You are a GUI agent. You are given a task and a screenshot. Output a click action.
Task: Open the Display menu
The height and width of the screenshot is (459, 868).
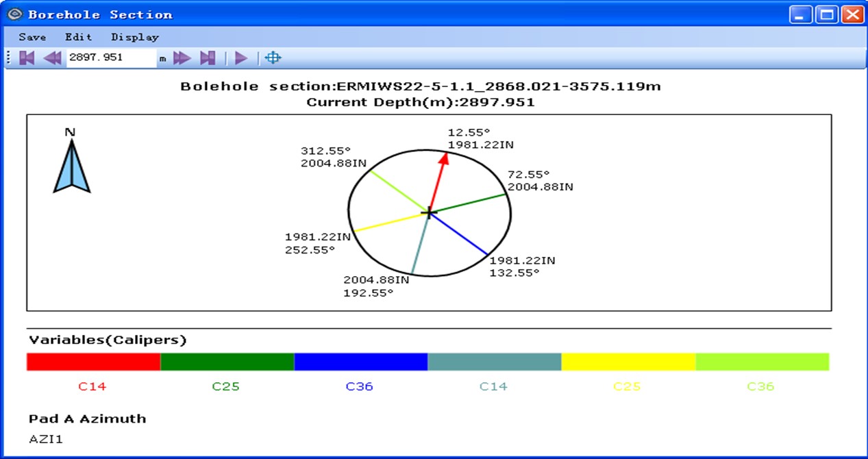[x=135, y=37]
